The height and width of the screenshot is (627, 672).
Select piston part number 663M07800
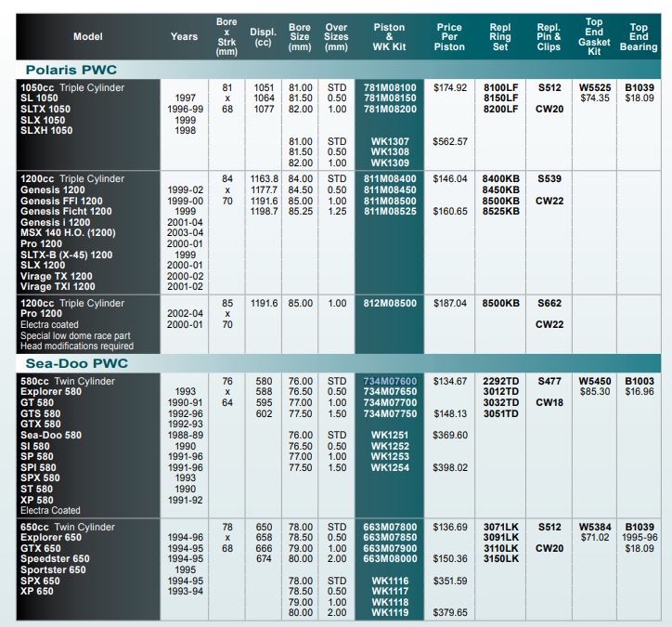[x=390, y=527]
